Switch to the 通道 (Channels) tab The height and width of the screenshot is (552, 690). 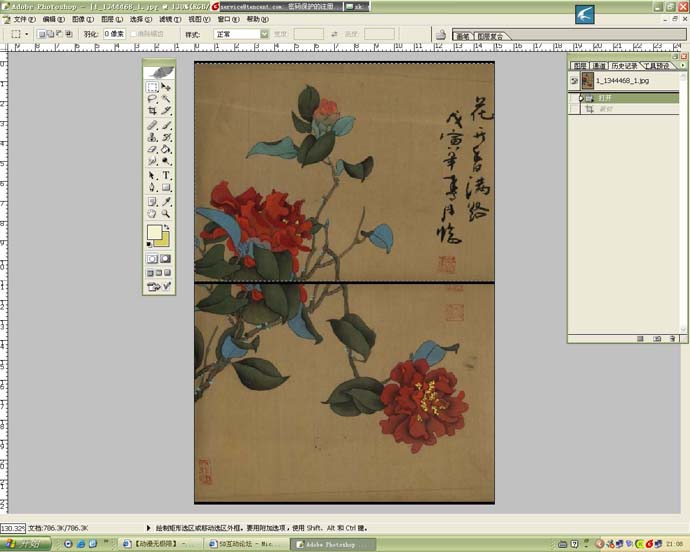598,66
